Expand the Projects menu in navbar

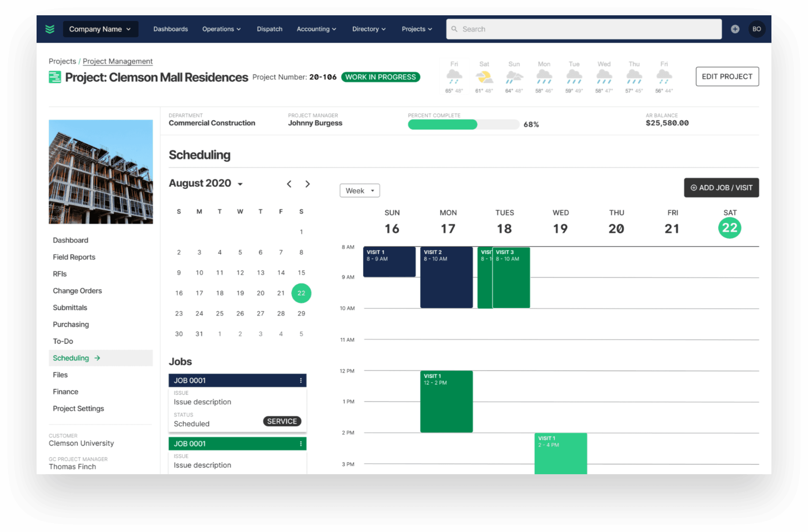point(417,29)
